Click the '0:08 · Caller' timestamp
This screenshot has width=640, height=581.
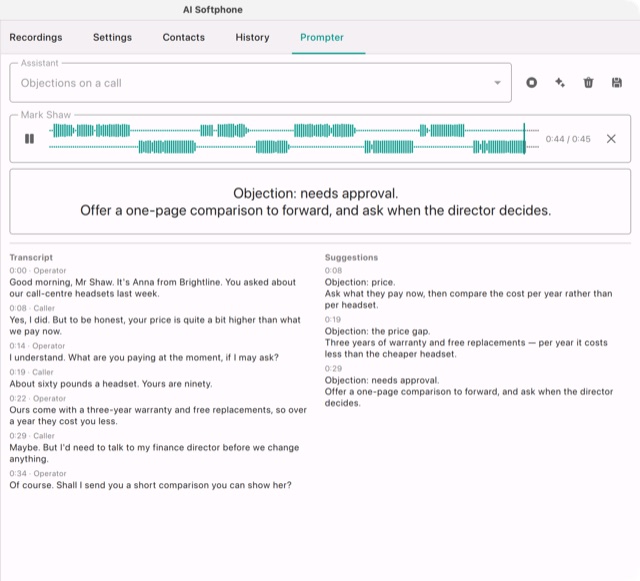click(x=32, y=308)
